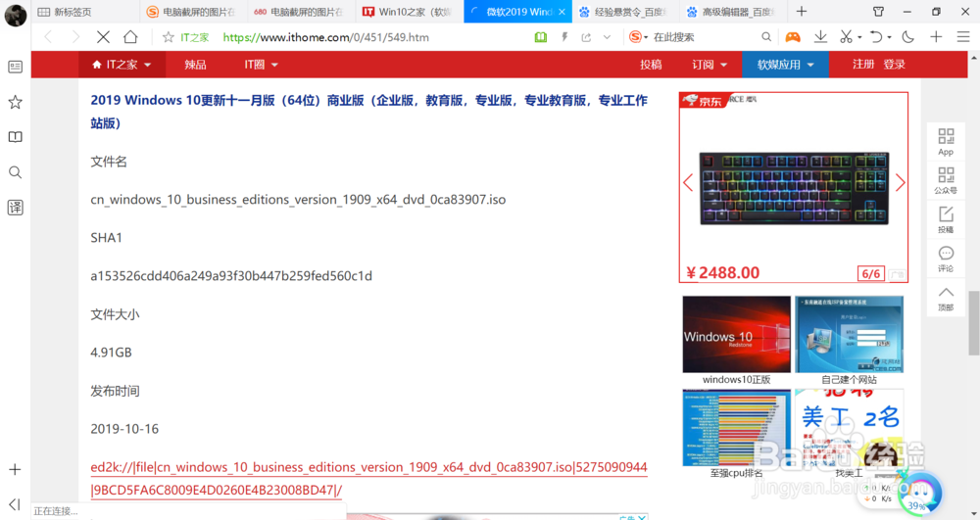The image size is (980, 520).
Task: Open the news feed sidebar icon
Action: (15, 67)
